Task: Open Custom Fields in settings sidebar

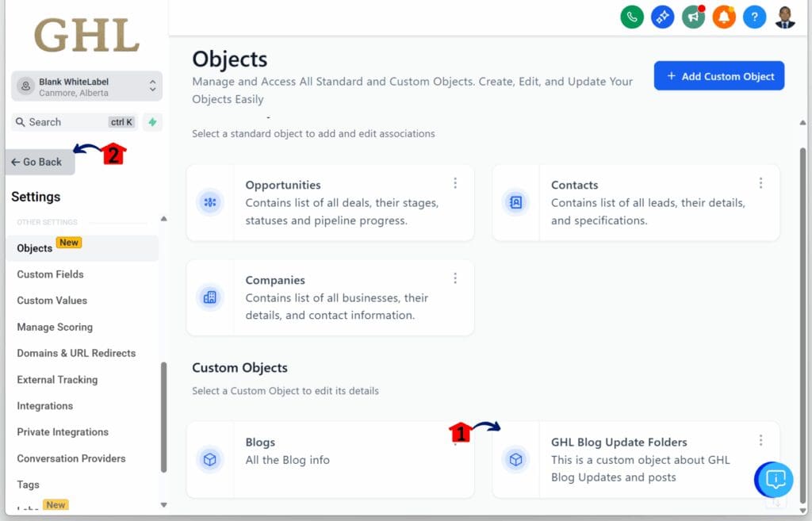Action: coord(50,274)
